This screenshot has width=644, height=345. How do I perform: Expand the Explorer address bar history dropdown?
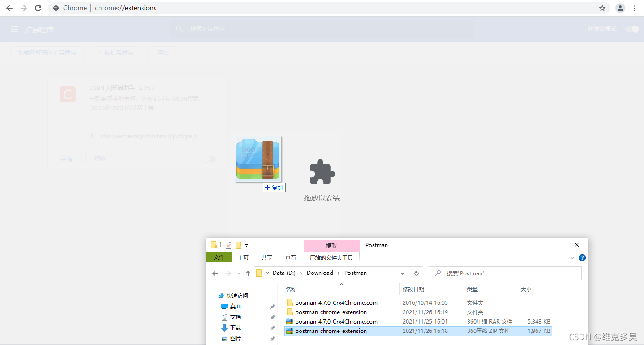point(402,273)
